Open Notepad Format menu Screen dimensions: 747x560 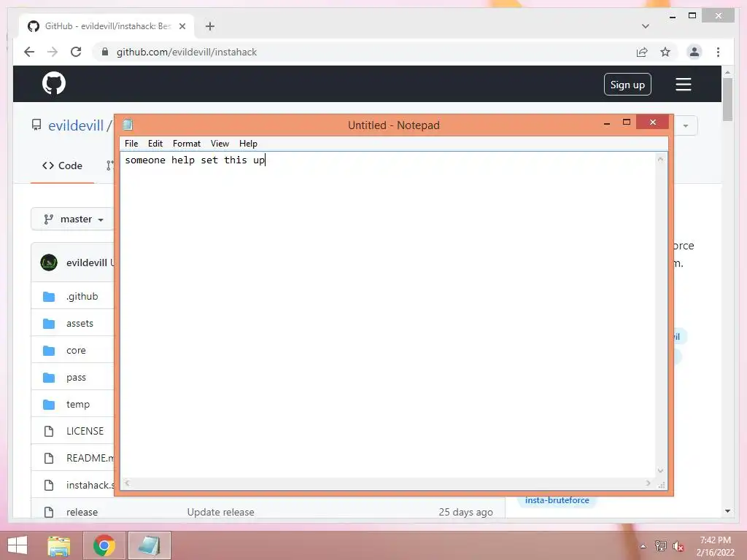187,144
